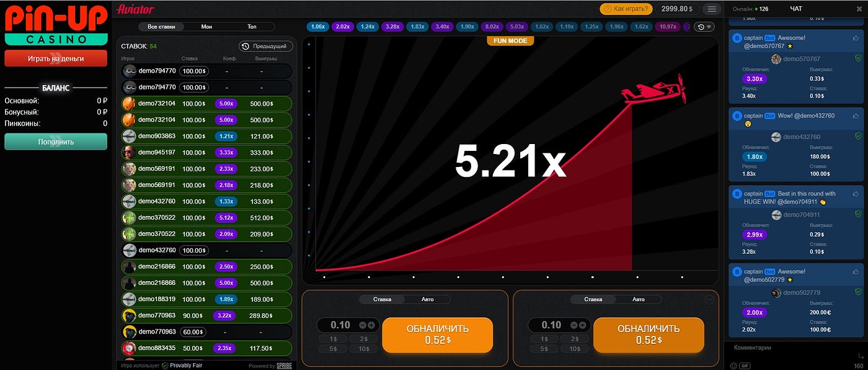This screenshot has height=370, width=868.
Task: Remove the second bet panel
Action: [x=710, y=299]
